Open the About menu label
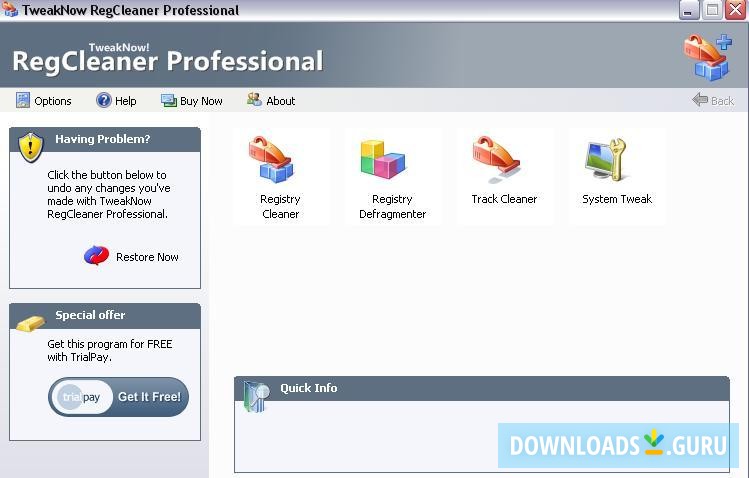This screenshot has height=478, width=749. pos(280,101)
